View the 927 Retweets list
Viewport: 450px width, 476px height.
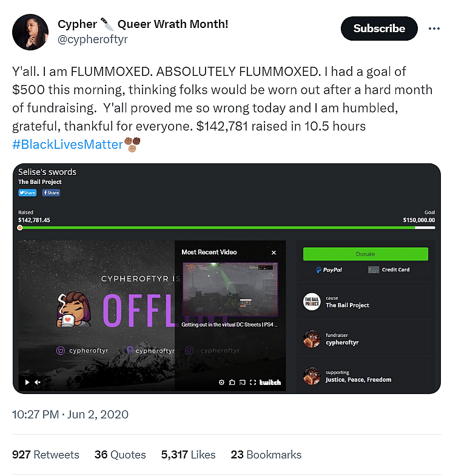[45, 454]
